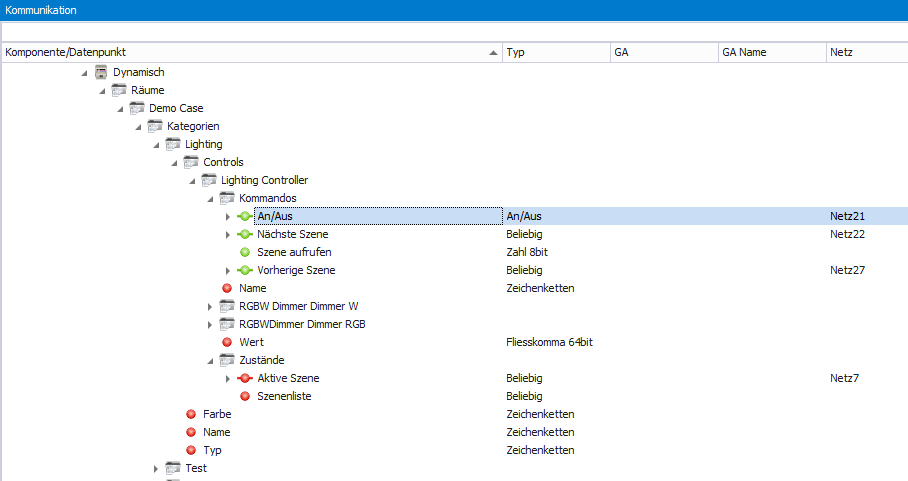Screen dimensions: 908x481
Task: Click the Kategorien folder icon
Action: [155, 126]
